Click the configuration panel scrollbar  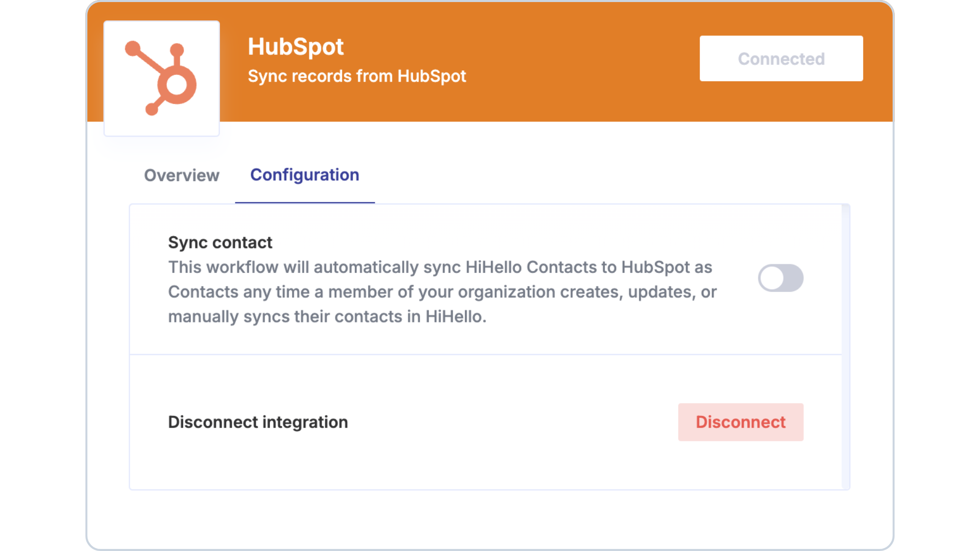point(846,346)
